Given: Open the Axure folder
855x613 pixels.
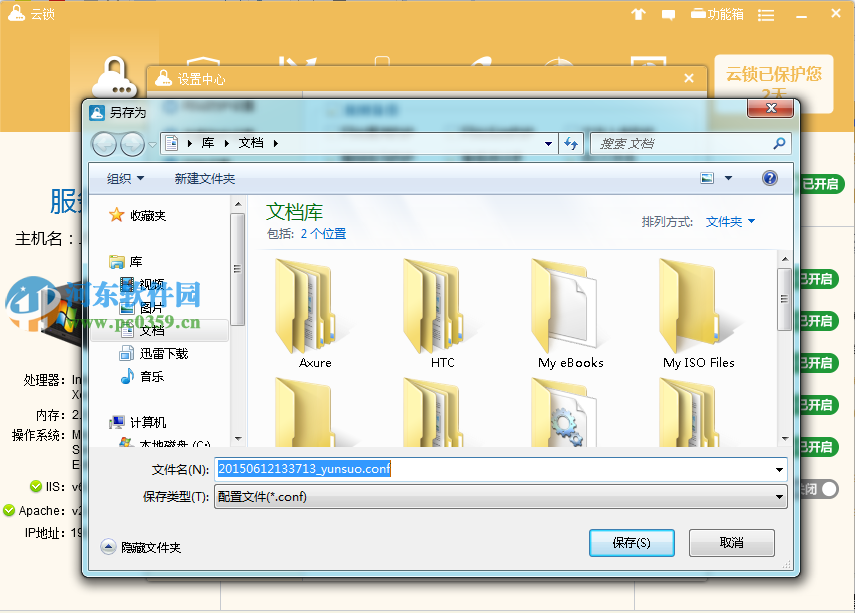Looking at the screenshot, I should pos(315,315).
